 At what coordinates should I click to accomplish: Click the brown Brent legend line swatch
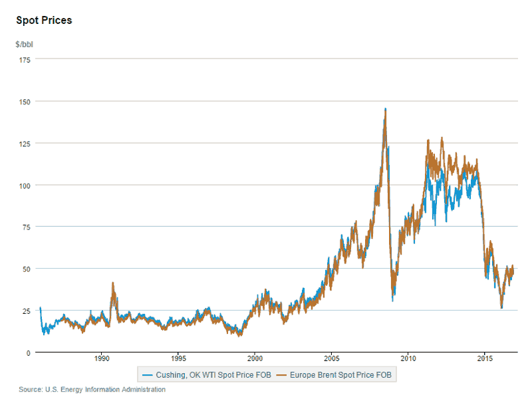tap(281, 375)
